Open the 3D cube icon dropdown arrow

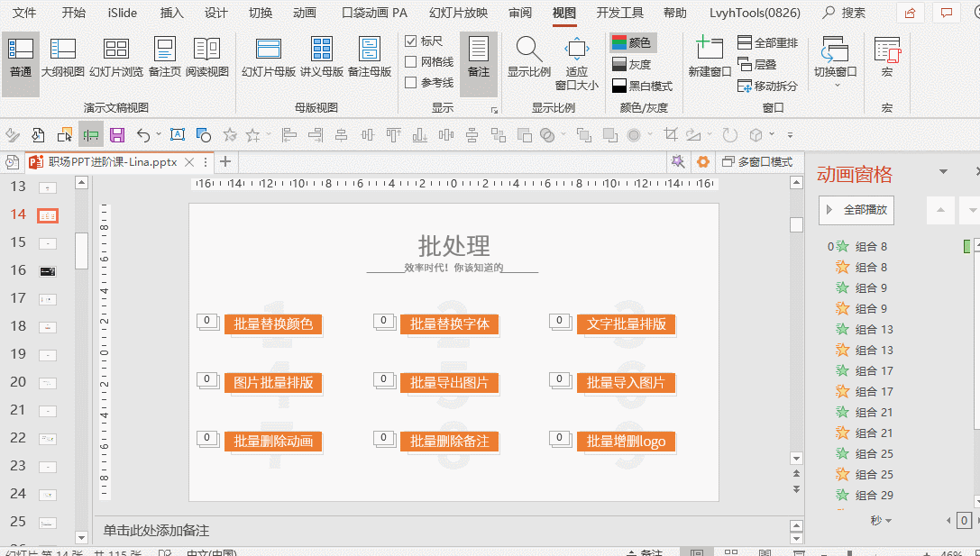click(x=772, y=134)
